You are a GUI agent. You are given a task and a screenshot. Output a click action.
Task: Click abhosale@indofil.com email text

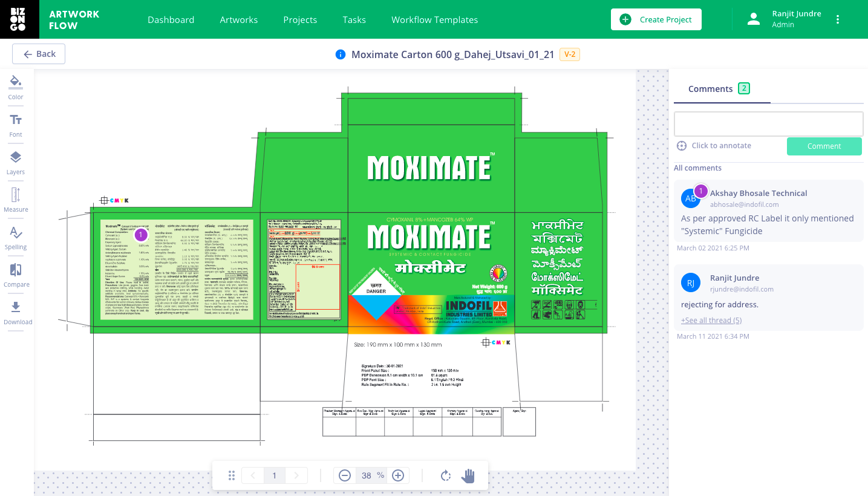pyautogui.click(x=745, y=204)
